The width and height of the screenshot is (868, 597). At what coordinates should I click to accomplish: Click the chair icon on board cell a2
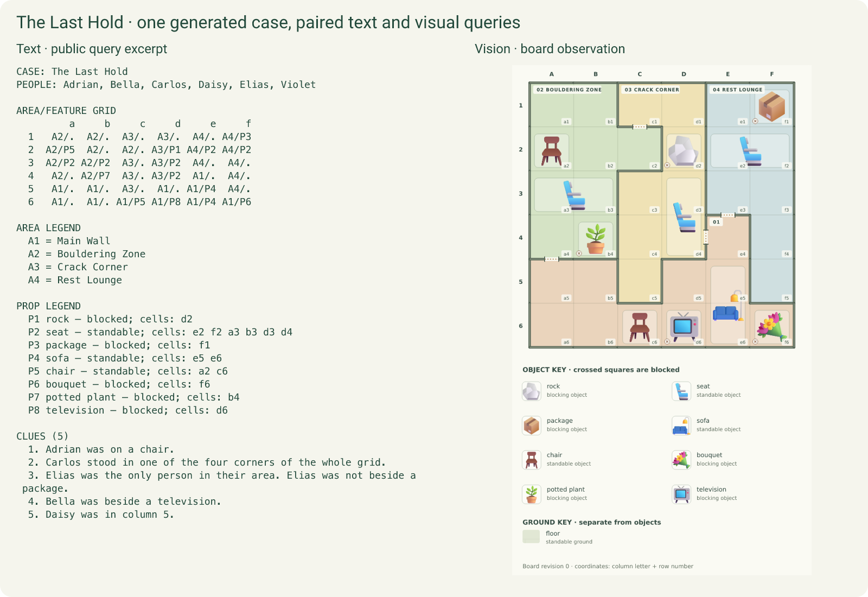pyautogui.click(x=551, y=150)
